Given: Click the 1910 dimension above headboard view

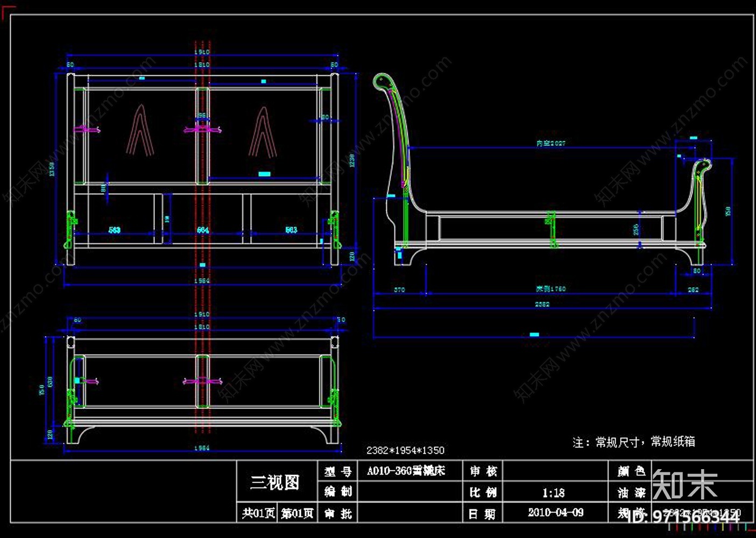Looking at the screenshot, I should pos(202,52).
